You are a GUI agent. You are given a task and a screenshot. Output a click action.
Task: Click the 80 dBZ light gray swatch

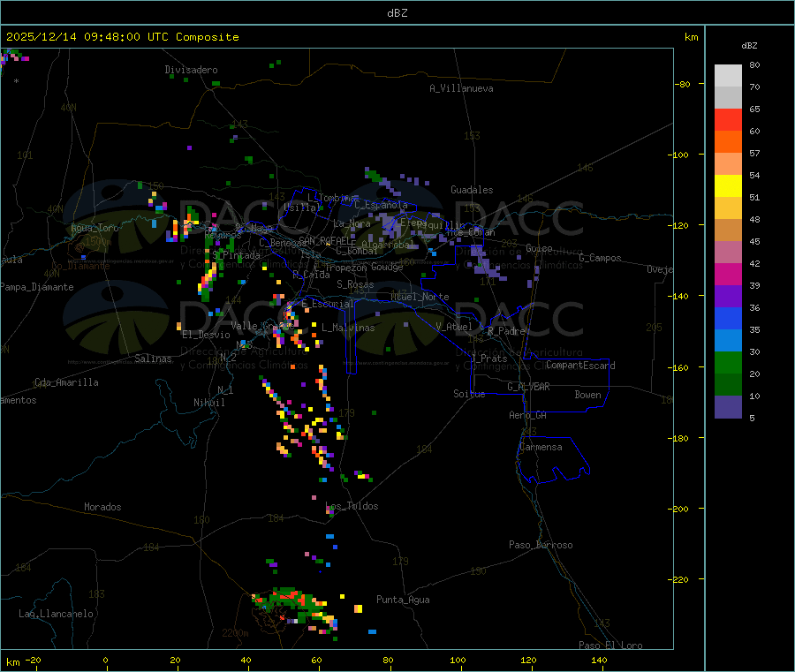(728, 76)
